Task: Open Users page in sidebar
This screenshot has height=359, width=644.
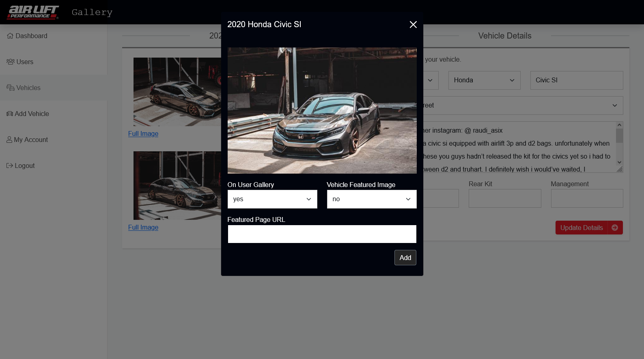Action: click(54, 62)
